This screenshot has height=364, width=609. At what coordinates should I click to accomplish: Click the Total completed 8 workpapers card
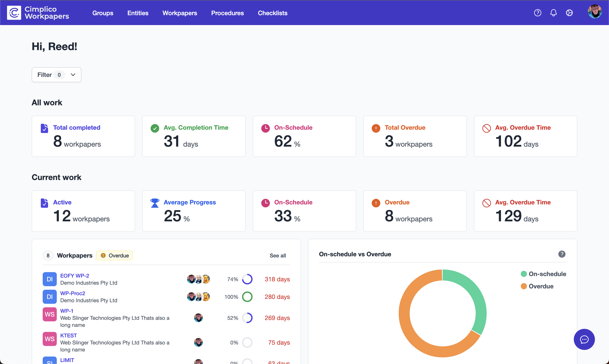[x=83, y=136]
